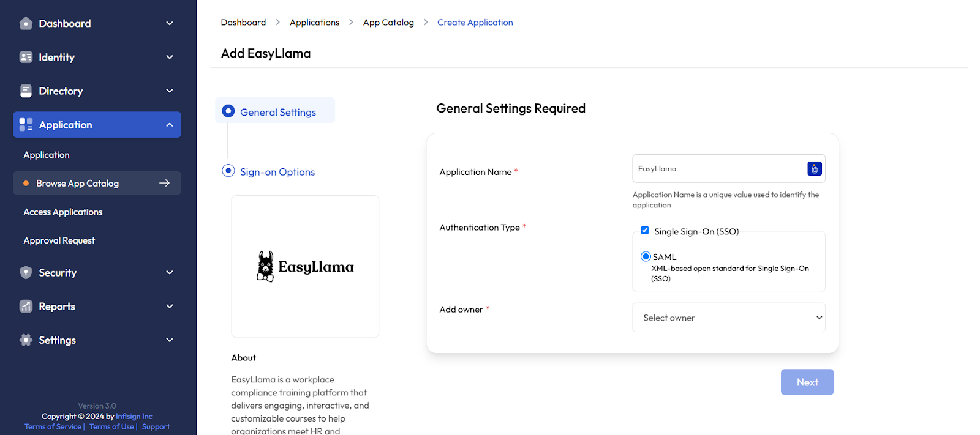Open Access Applications menu item
Screen dimensions: 980x435
tap(63, 212)
